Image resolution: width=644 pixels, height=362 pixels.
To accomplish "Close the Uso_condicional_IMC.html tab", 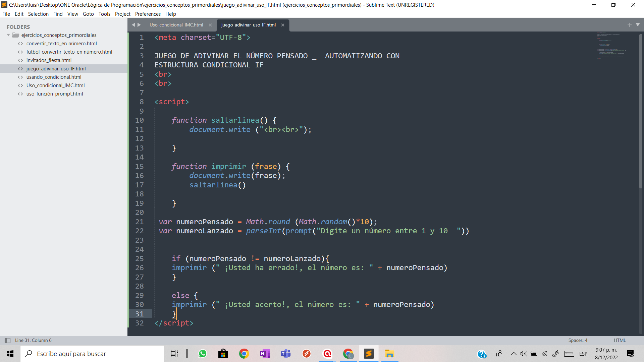I will (210, 25).
